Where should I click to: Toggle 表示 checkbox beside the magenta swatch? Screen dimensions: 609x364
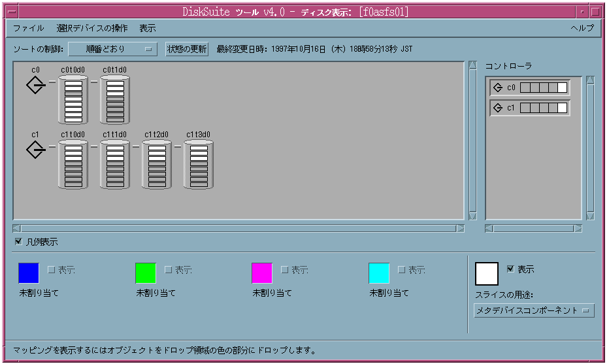click(284, 270)
